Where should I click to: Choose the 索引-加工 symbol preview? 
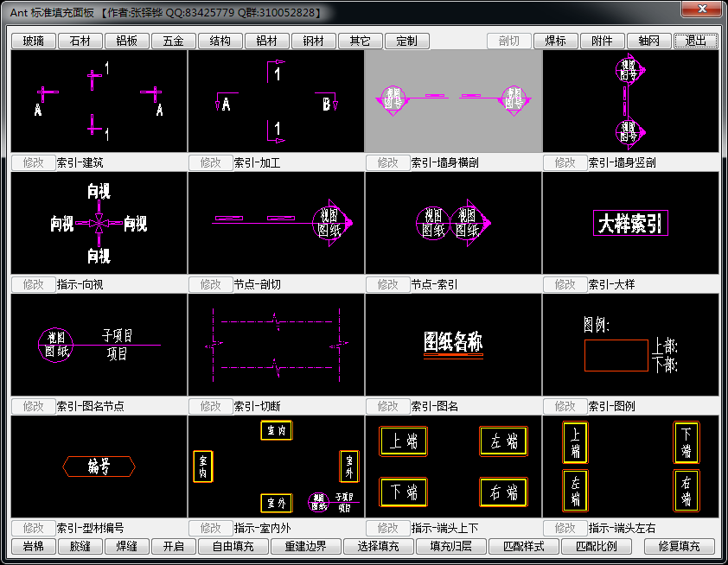pyautogui.click(x=276, y=101)
